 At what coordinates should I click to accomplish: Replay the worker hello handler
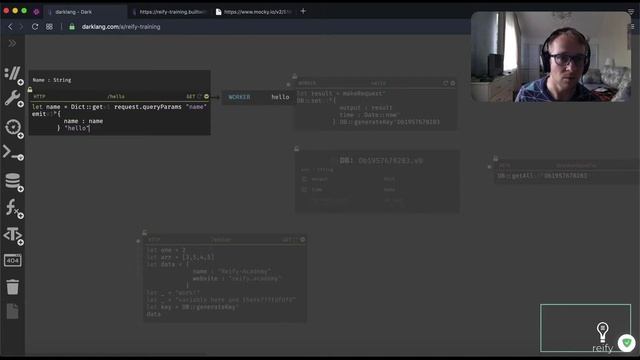click(x=446, y=83)
